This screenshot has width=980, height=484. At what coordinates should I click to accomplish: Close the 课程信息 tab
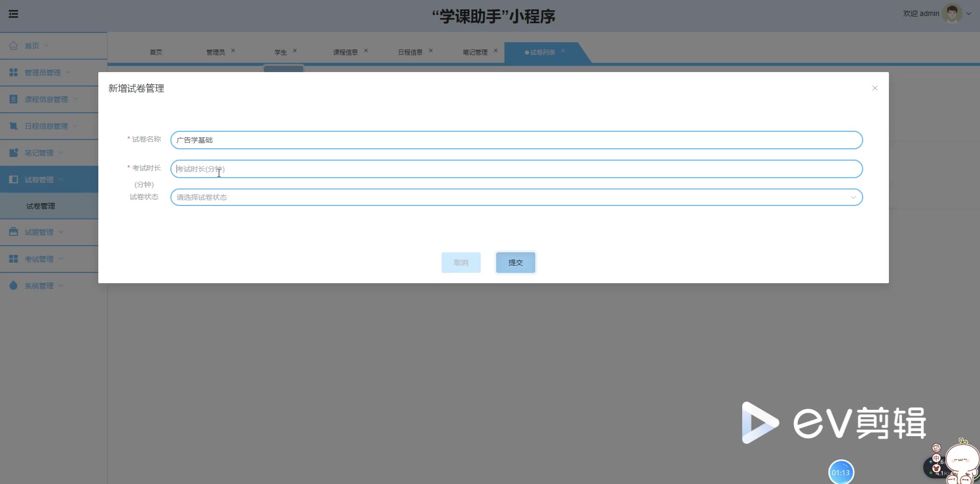pos(366,50)
